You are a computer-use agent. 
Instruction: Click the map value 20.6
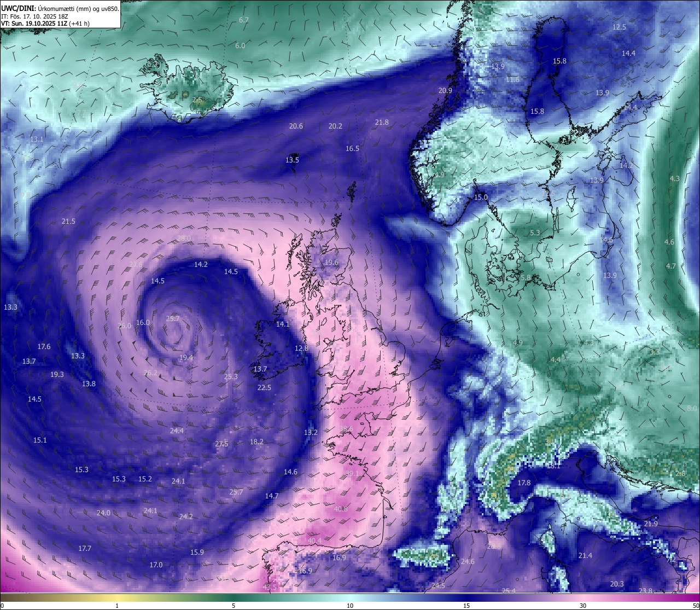click(x=296, y=126)
